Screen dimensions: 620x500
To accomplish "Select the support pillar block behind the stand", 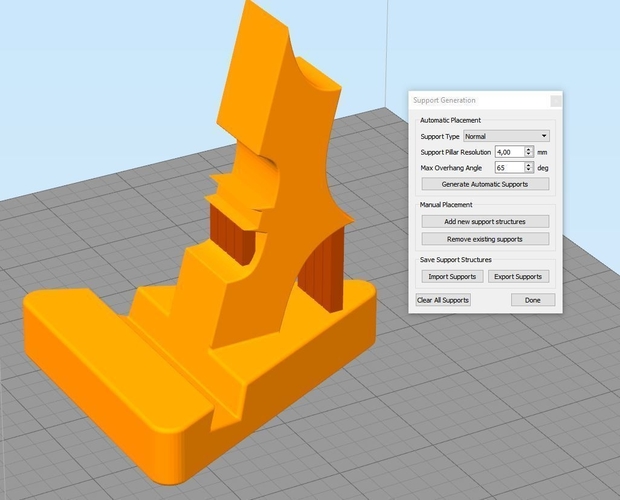I will tap(233, 235).
